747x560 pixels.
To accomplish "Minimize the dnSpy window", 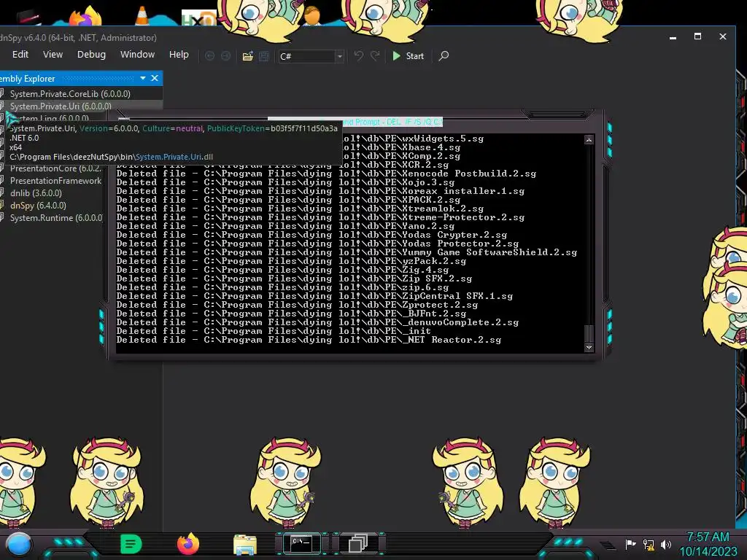I will point(673,36).
